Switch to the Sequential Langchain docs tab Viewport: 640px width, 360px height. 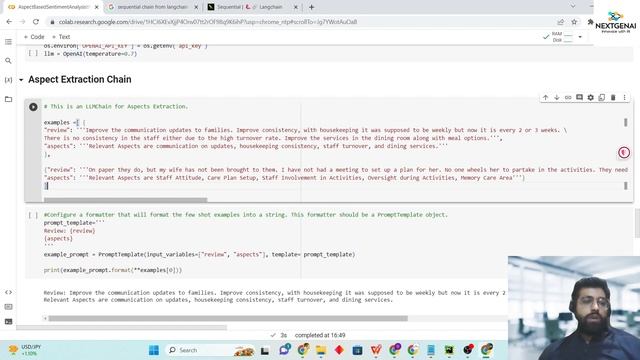point(253,7)
